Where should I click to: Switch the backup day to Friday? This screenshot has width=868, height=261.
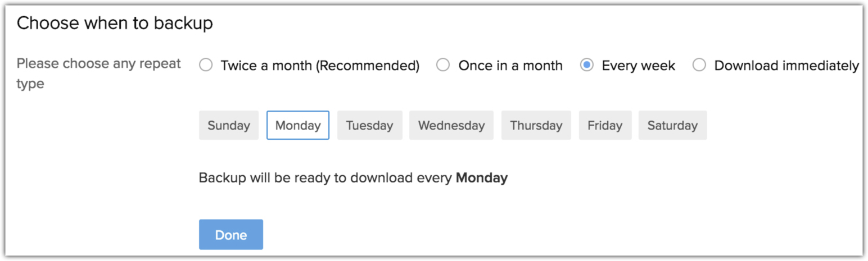pyautogui.click(x=605, y=125)
